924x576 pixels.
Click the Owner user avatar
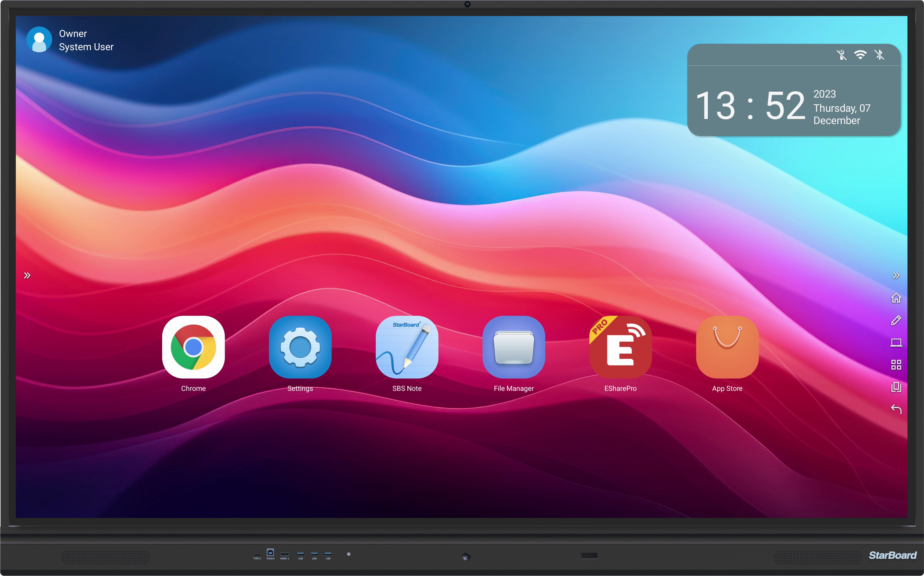coord(39,40)
